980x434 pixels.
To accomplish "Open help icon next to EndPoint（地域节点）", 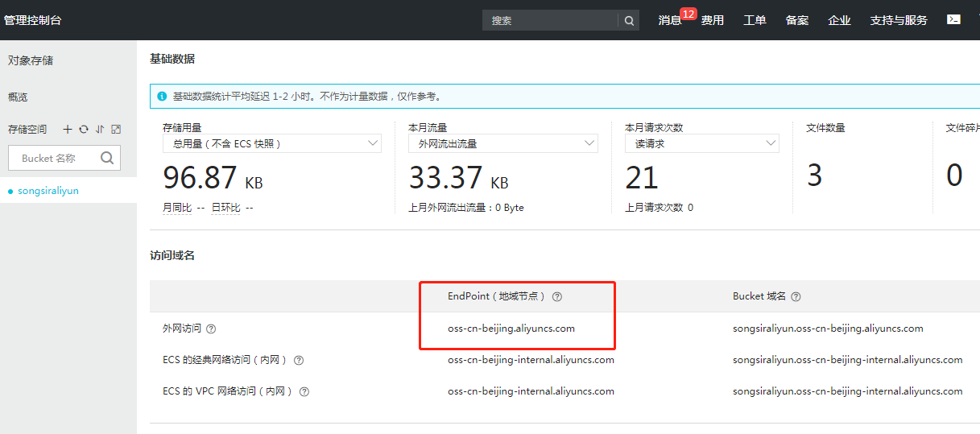I will click(557, 296).
